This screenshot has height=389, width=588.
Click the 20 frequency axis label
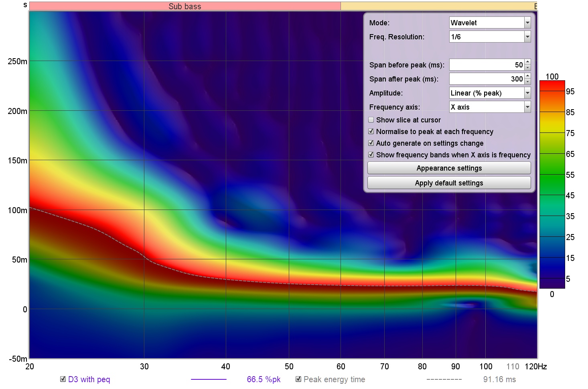point(30,367)
